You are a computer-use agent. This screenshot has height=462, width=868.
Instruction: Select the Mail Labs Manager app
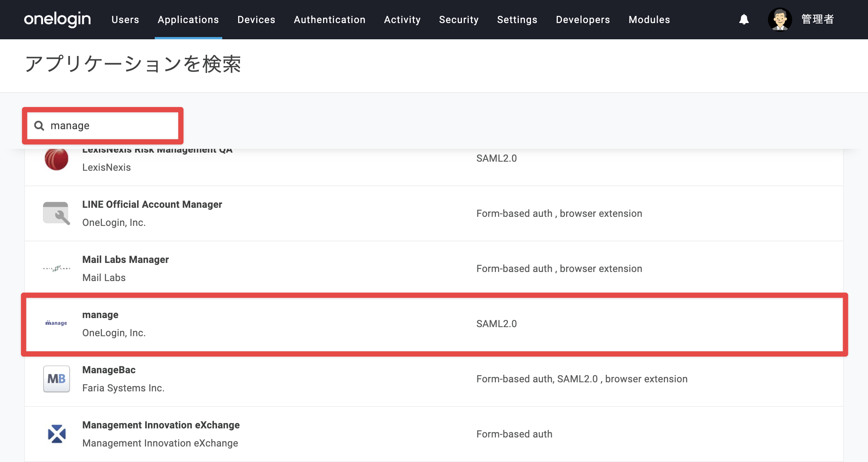pyautogui.click(x=434, y=269)
